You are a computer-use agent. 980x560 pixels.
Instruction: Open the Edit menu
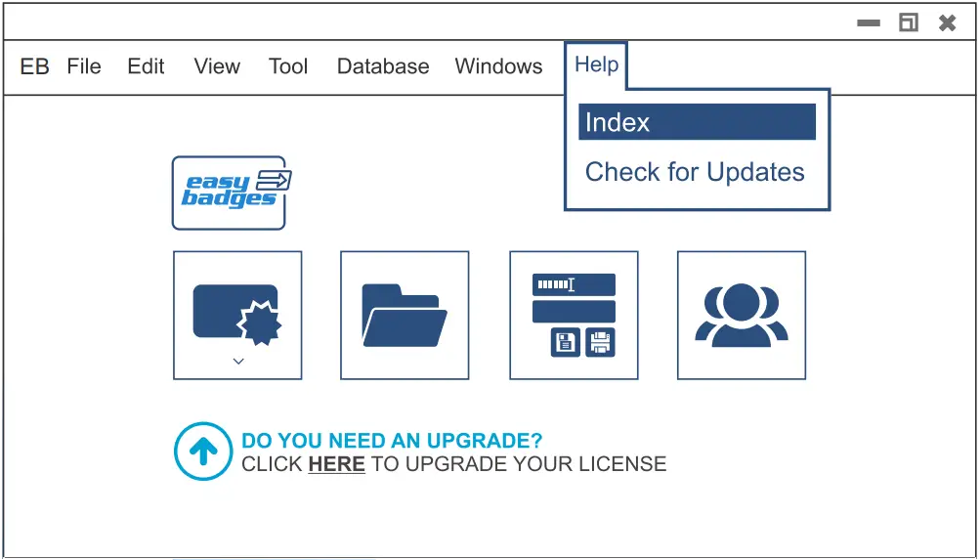146,66
